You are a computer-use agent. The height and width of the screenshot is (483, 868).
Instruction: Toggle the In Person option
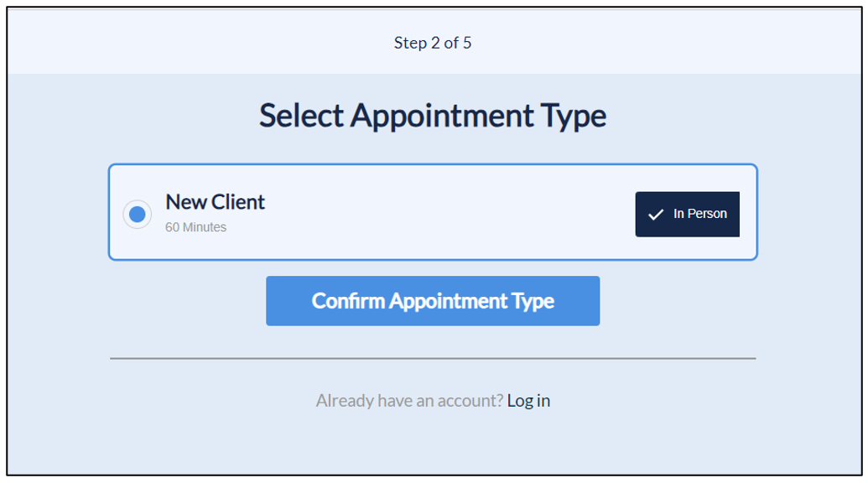coord(687,214)
